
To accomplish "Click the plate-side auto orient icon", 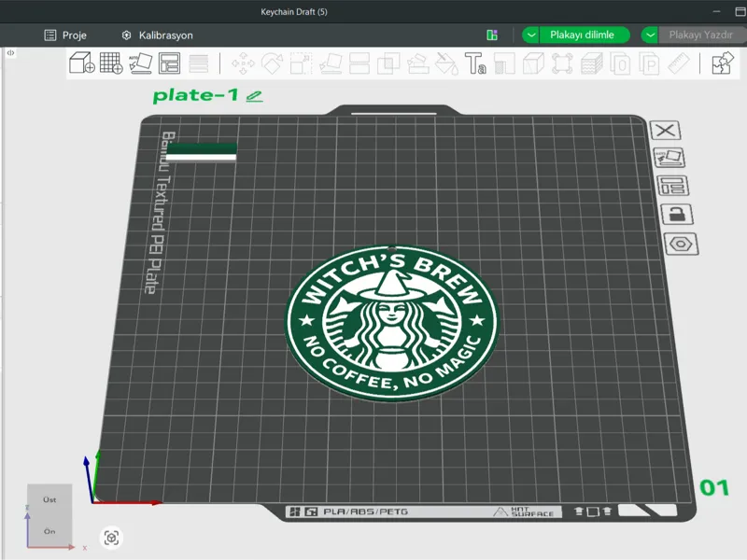I will (x=669, y=158).
